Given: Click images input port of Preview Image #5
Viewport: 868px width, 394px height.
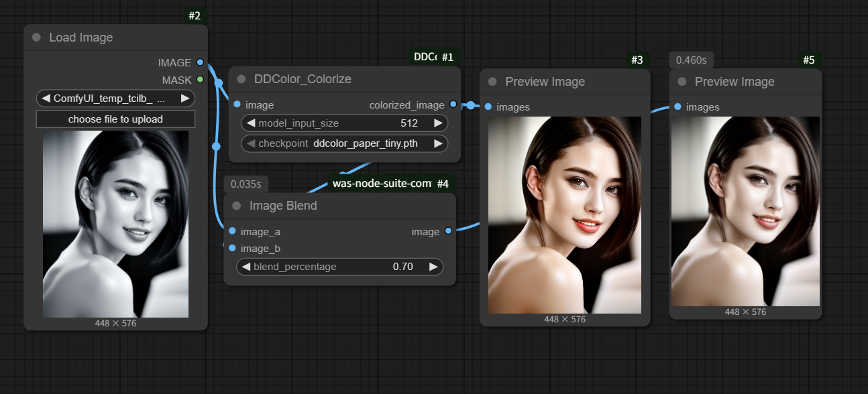Looking at the screenshot, I should pos(678,107).
